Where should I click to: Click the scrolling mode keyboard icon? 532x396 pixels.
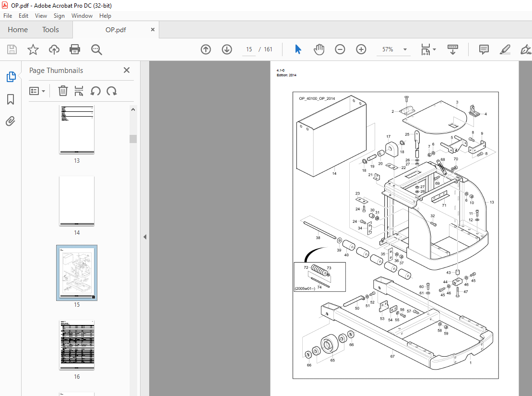[x=452, y=49]
